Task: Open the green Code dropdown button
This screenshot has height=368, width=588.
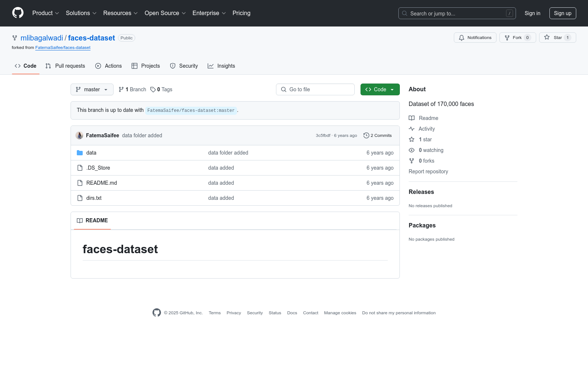Action: (380, 89)
